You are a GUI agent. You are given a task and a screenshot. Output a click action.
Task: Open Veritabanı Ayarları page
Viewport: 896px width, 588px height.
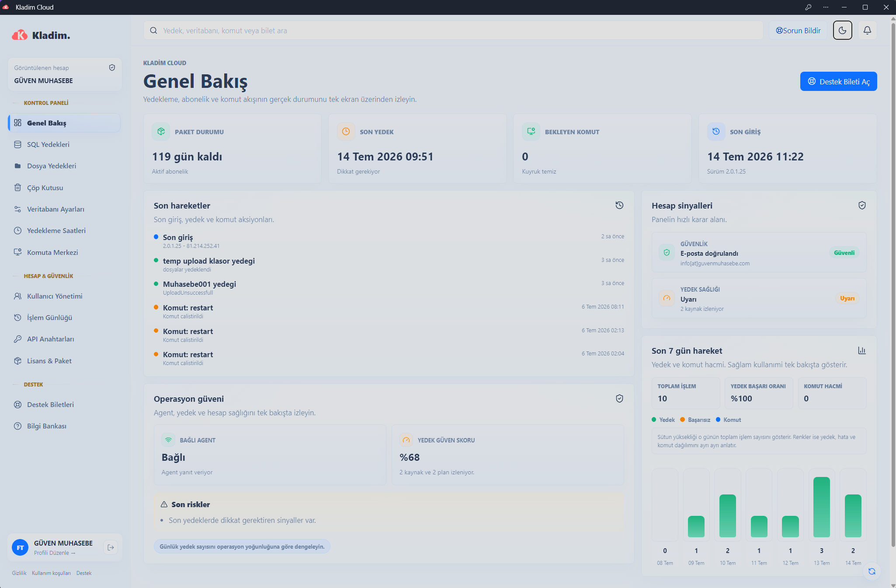(x=64, y=209)
